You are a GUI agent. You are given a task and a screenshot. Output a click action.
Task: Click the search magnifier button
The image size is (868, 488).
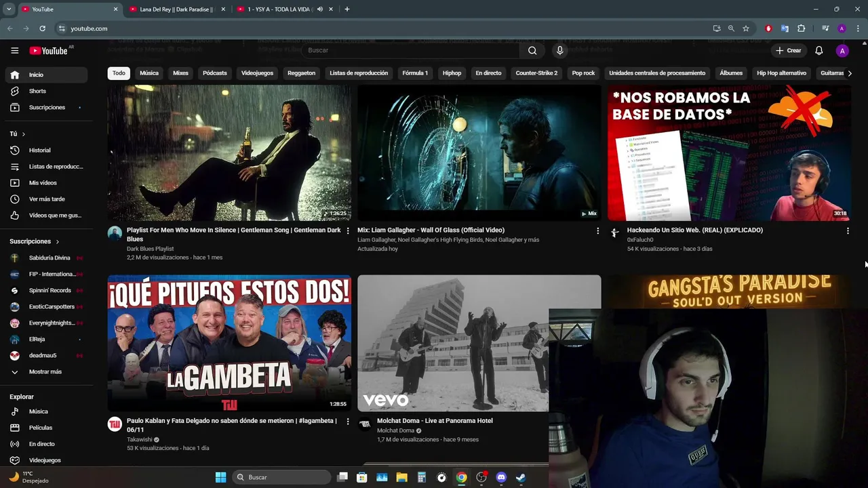pos(532,50)
